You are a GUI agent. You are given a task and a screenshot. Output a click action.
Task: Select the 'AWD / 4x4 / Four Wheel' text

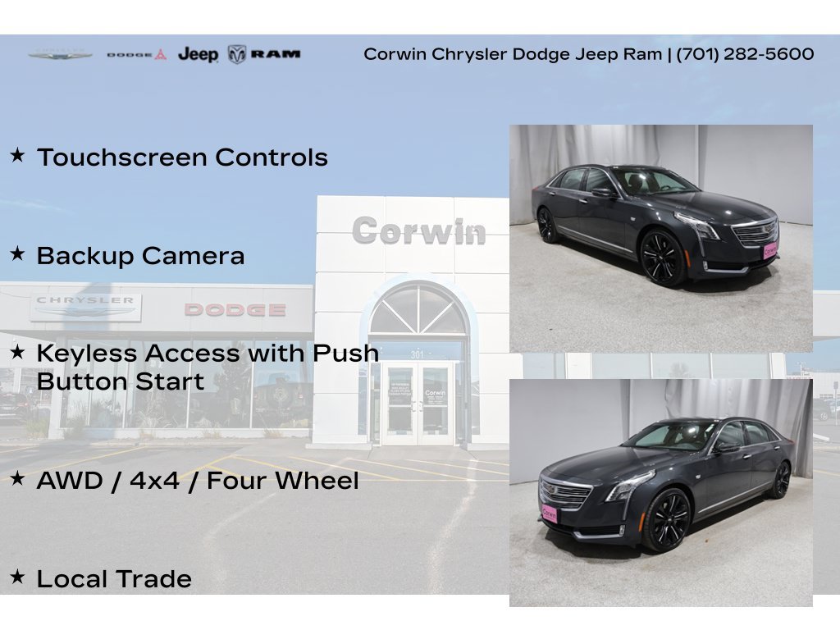click(198, 481)
